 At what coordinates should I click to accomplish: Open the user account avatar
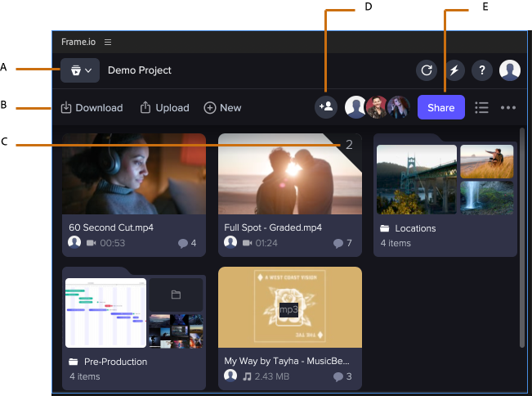click(x=510, y=70)
